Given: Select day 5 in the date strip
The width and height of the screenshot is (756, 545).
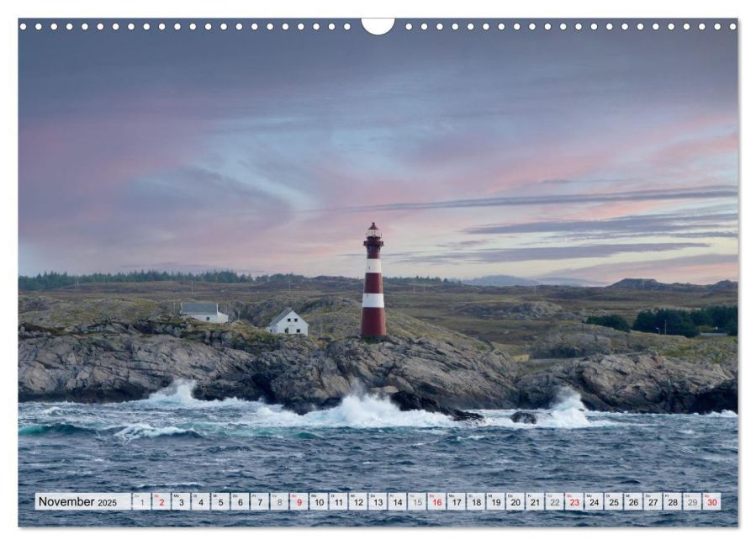Looking at the screenshot, I should point(220,502).
